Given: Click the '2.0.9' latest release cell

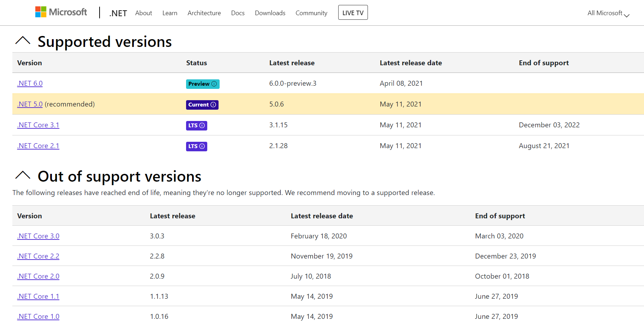Looking at the screenshot, I should pos(157,277).
